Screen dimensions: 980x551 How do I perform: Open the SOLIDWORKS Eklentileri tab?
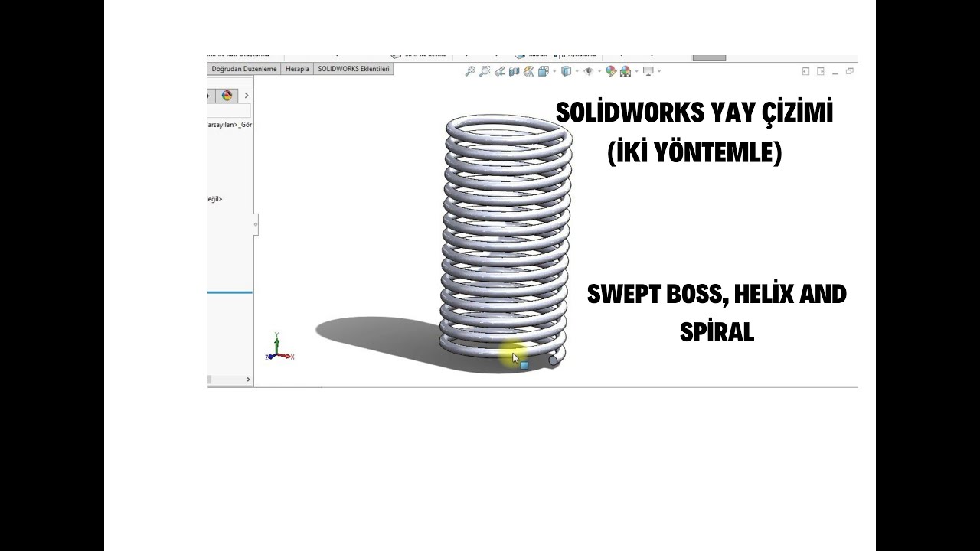[x=354, y=69]
